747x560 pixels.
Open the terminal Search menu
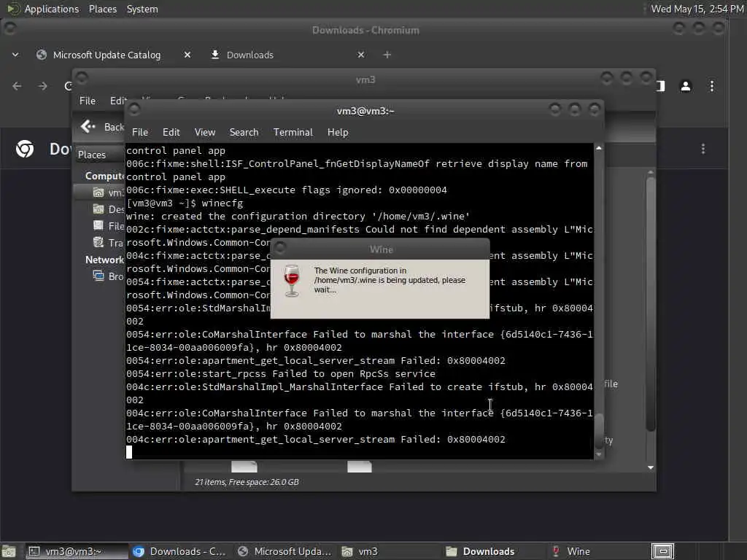point(244,133)
